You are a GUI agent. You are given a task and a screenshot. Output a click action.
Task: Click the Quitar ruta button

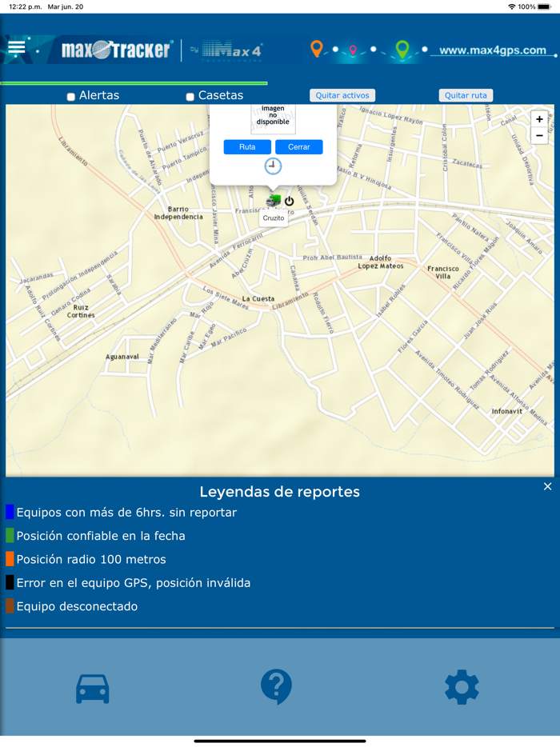tap(466, 95)
